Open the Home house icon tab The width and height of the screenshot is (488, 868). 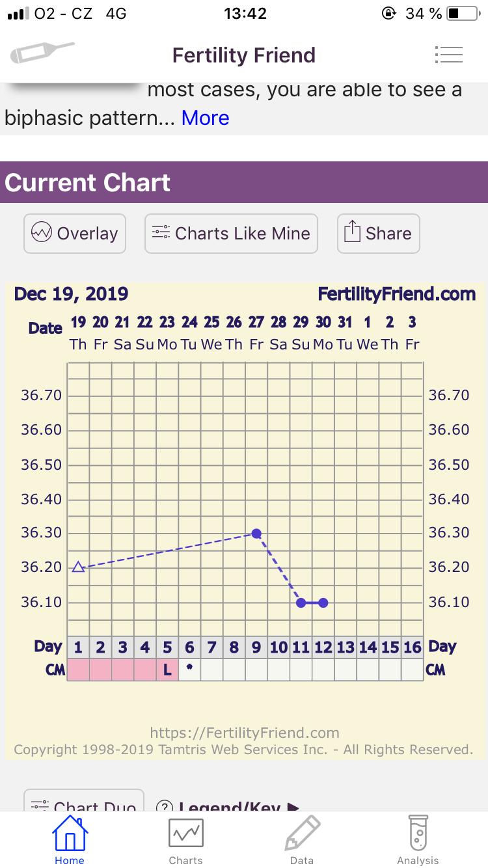pyautogui.click(x=69, y=839)
